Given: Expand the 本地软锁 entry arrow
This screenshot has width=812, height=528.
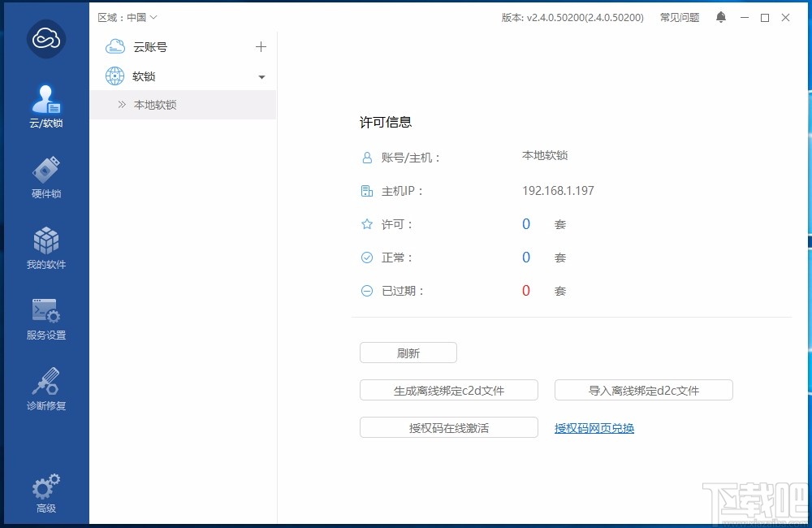Looking at the screenshot, I should coord(122,105).
